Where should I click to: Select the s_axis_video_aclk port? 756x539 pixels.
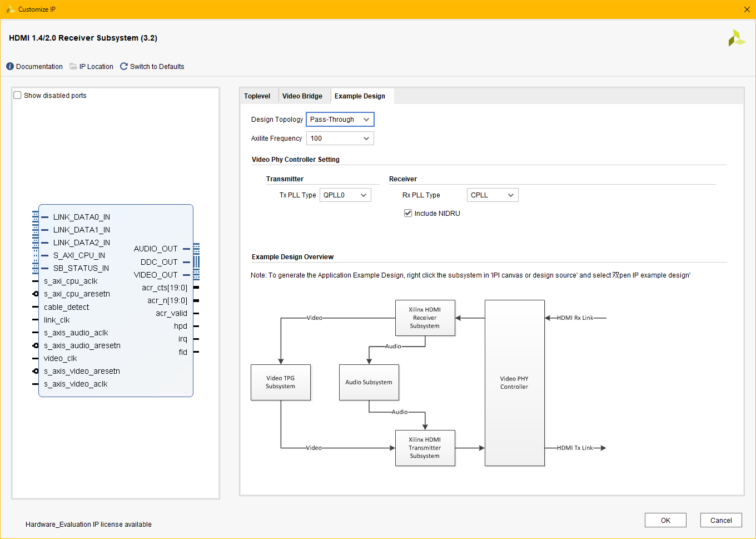pos(76,384)
